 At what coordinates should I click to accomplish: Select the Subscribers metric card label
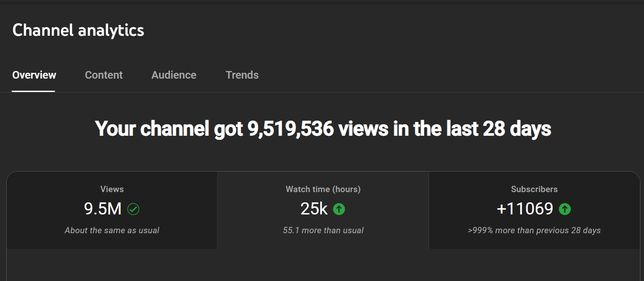[x=534, y=189]
